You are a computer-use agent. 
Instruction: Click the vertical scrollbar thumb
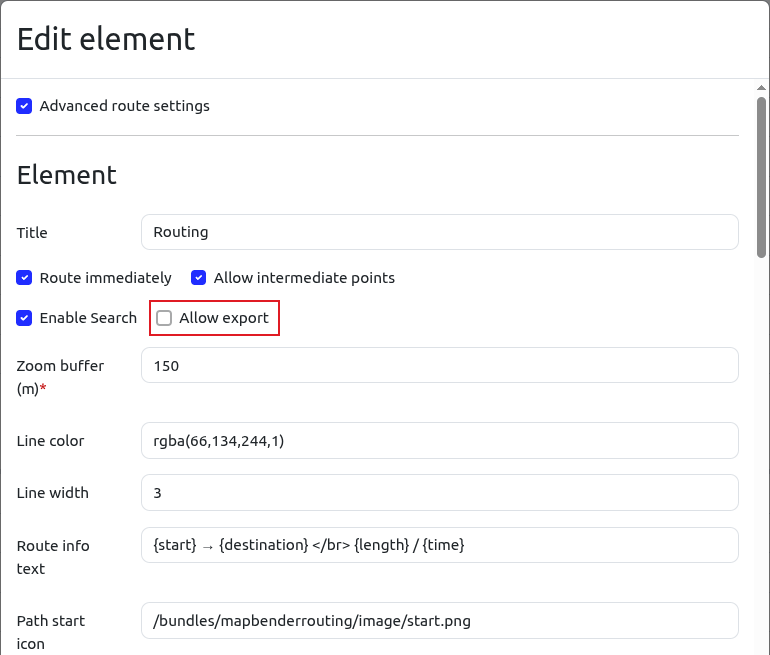(761, 177)
